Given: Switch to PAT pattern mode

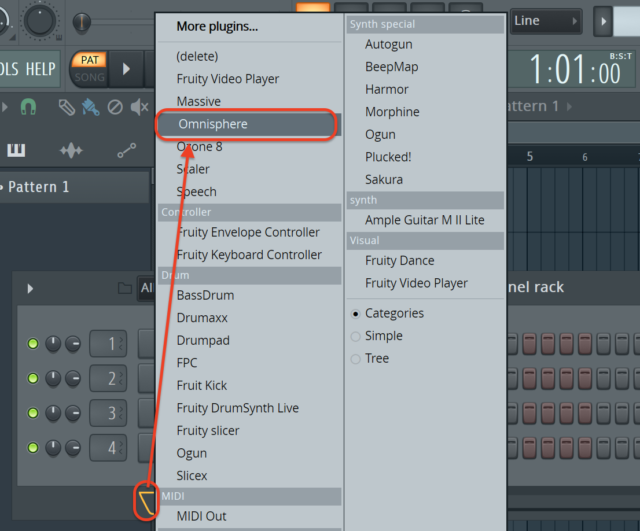Looking at the screenshot, I should pos(91,60).
